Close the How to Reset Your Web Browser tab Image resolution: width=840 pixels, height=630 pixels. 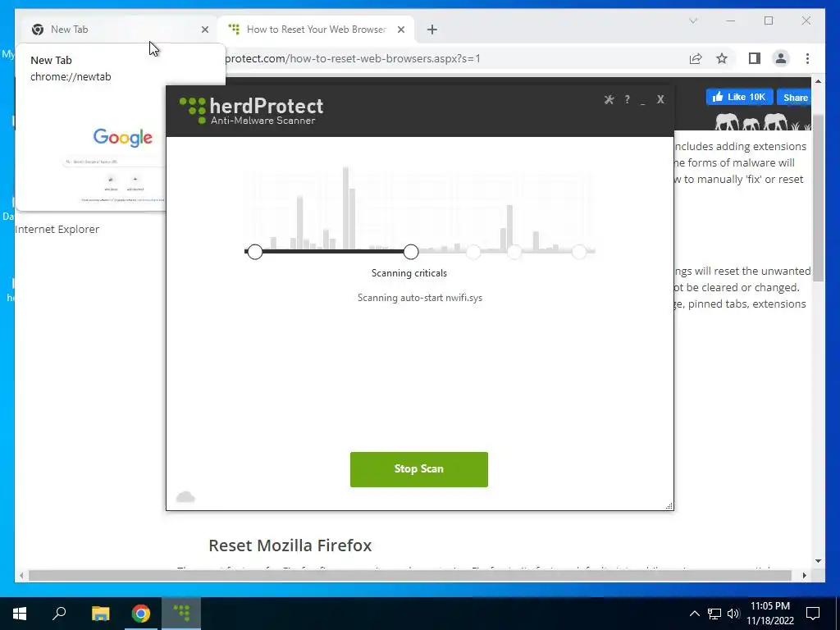coord(400,30)
